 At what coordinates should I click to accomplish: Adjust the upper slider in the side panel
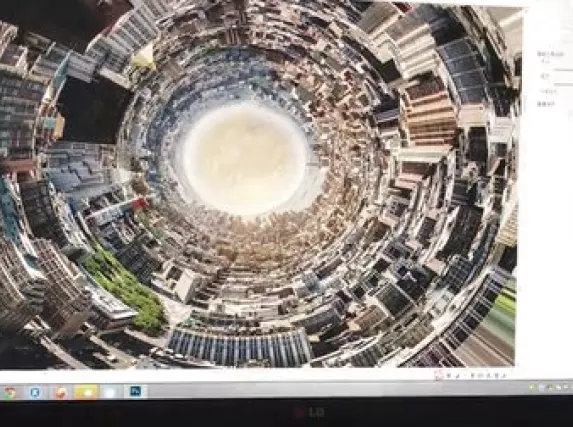click(x=563, y=70)
